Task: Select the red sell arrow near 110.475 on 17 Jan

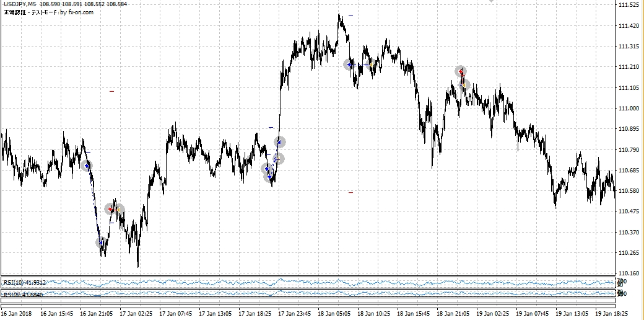Action: 110,210
